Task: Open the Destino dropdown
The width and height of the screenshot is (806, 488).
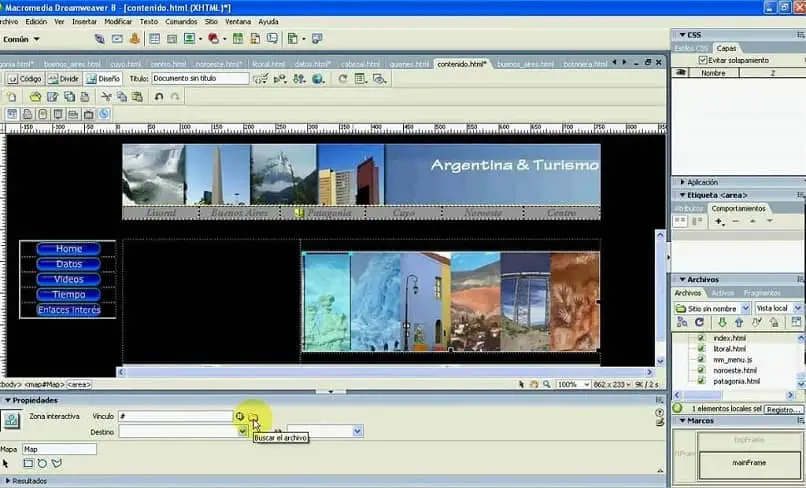Action: 243,432
